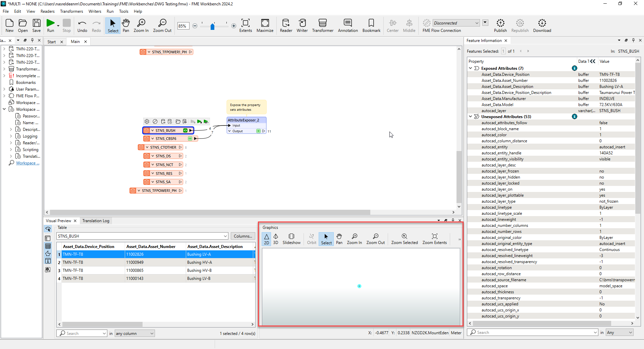Open the Transformers menu

point(71,11)
